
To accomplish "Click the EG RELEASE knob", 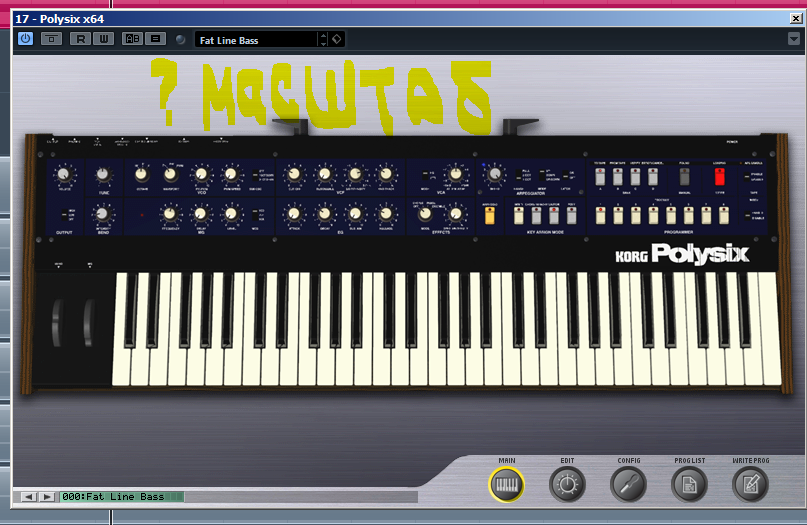I will coord(385,214).
